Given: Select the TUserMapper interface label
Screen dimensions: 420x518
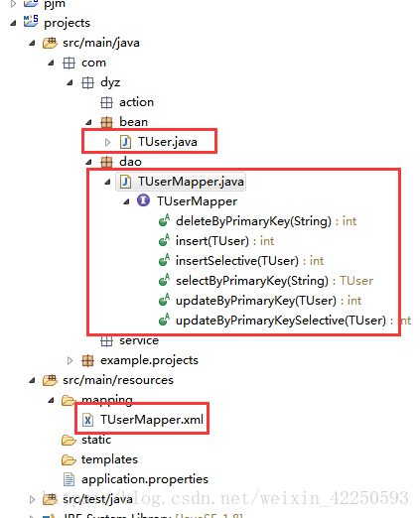Looking at the screenshot, I should click(197, 201).
